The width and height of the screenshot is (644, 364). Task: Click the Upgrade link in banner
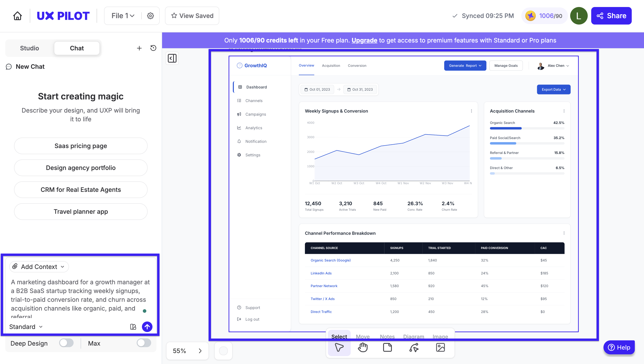click(364, 40)
